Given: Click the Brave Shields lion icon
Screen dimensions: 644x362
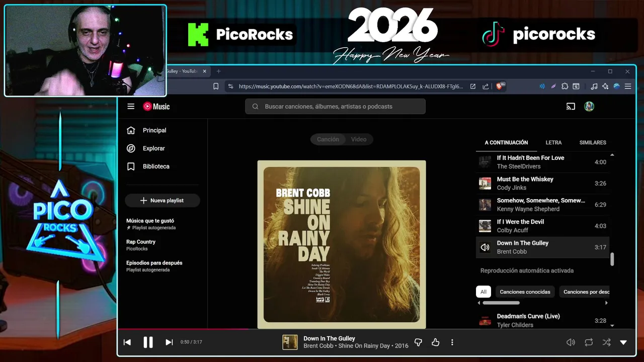Looking at the screenshot, I should (501, 86).
